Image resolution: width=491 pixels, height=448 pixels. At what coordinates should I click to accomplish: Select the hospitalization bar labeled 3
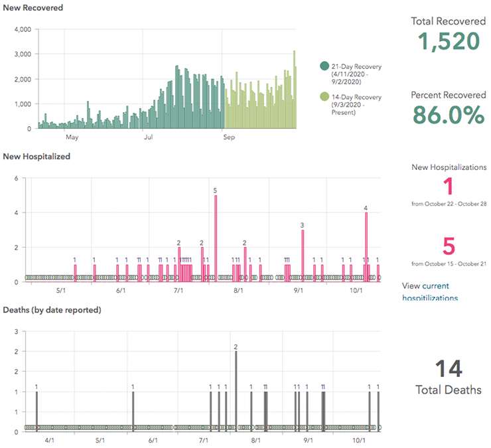tap(303, 255)
